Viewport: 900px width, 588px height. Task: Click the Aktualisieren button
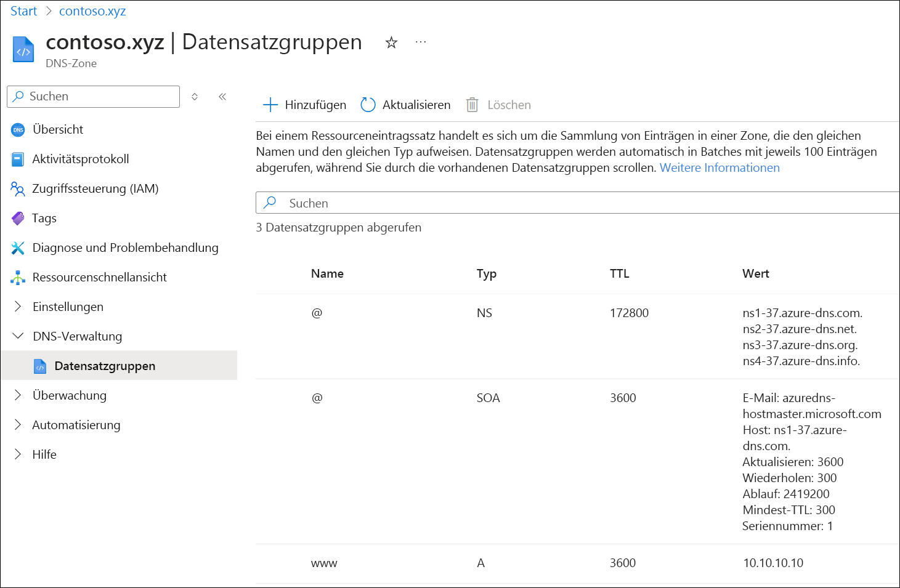click(405, 105)
